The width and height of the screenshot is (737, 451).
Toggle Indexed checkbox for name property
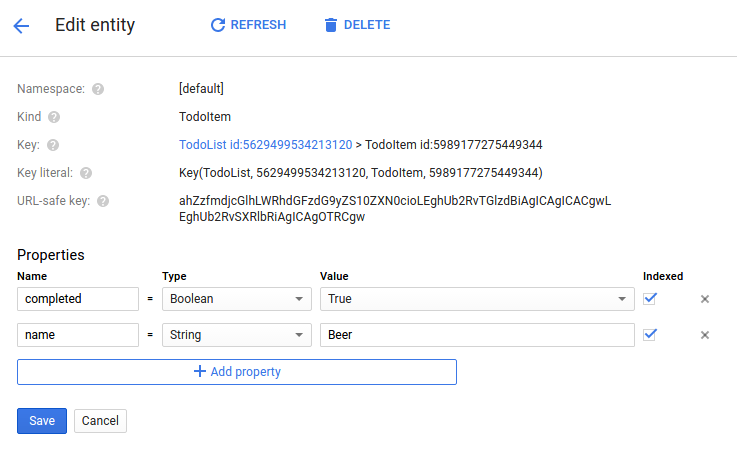pos(650,334)
